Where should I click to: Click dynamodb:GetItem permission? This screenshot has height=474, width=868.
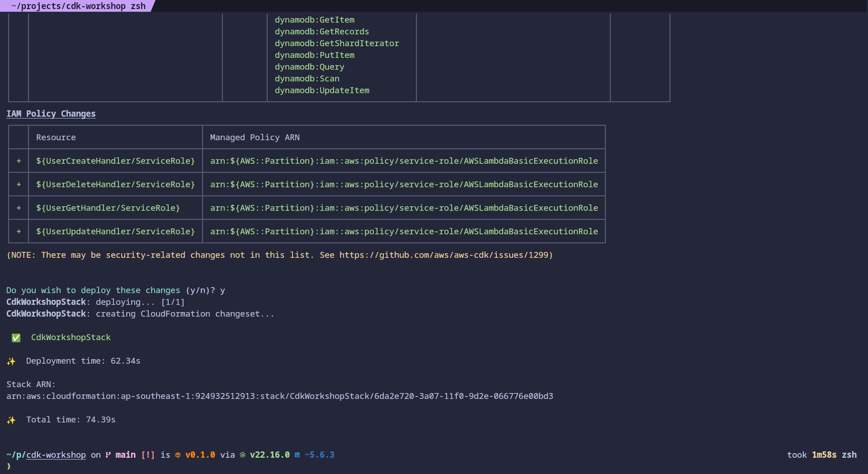pyautogui.click(x=315, y=20)
